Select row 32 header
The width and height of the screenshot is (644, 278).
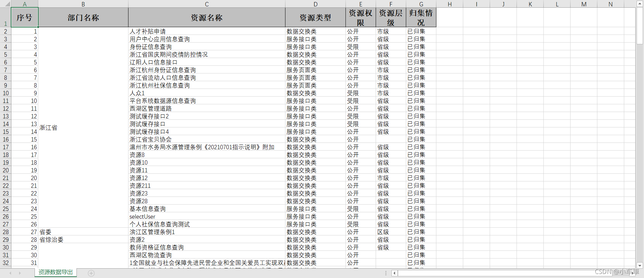(x=5, y=263)
